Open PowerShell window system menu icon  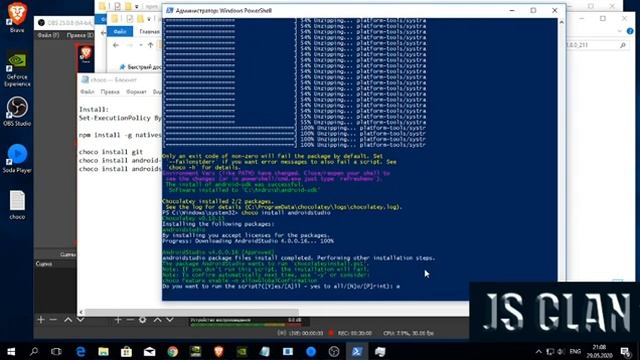tap(169, 10)
